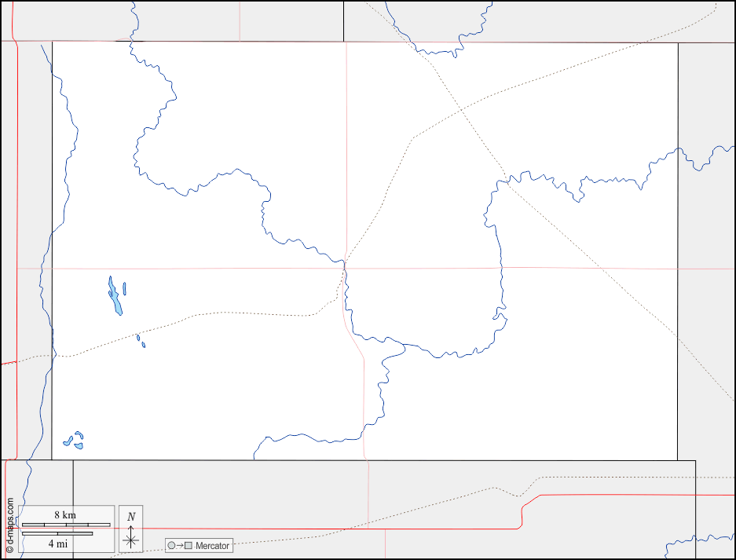
Task: Click the S-bend in the red road
Action: (522, 512)
